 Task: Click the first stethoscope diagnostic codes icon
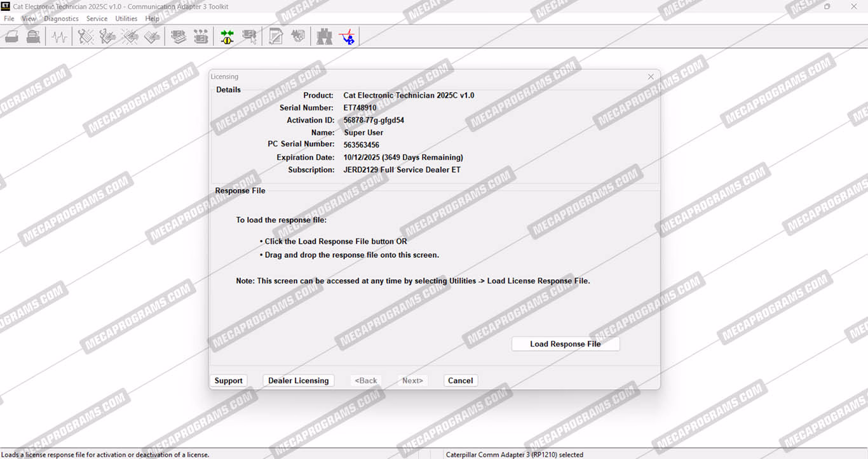(86, 37)
